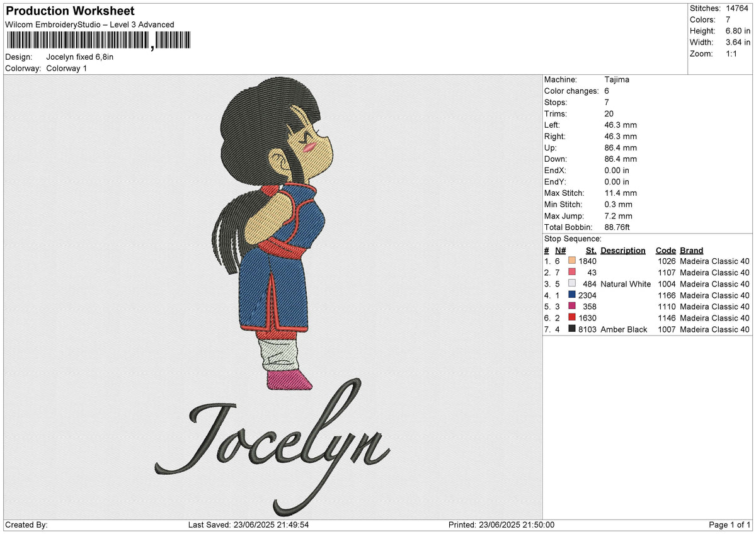756x534 pixels.
Task: Select thread code 1166
Action: click(x=667, y=295)
